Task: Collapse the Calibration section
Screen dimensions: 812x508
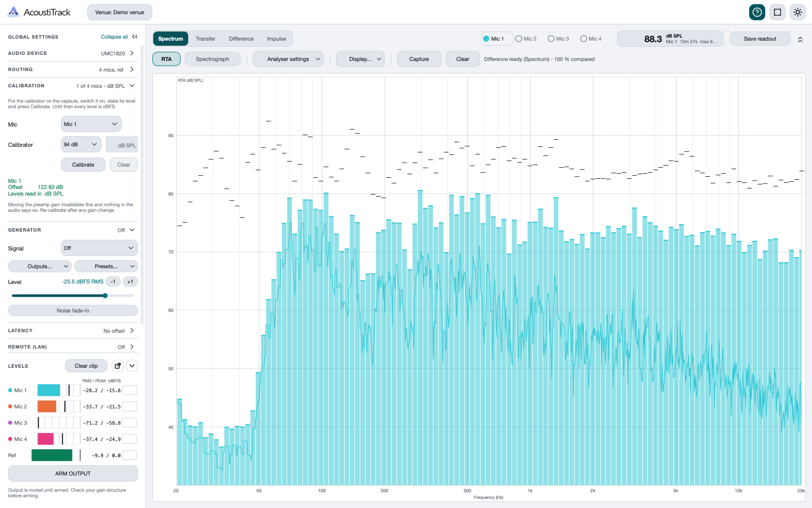Action: [x=73, y=86]
